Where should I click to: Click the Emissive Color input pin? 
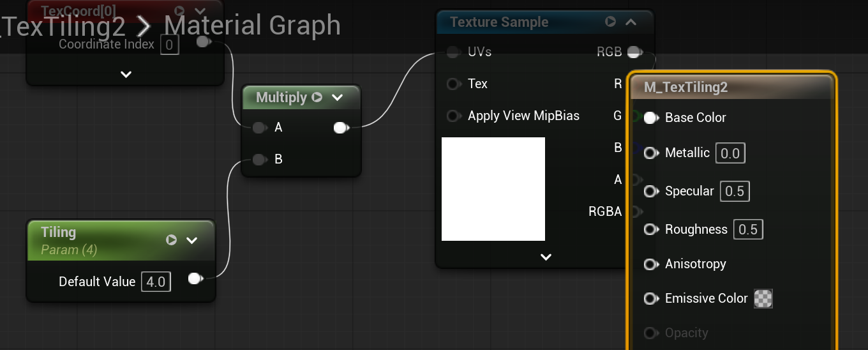(651, 298)
